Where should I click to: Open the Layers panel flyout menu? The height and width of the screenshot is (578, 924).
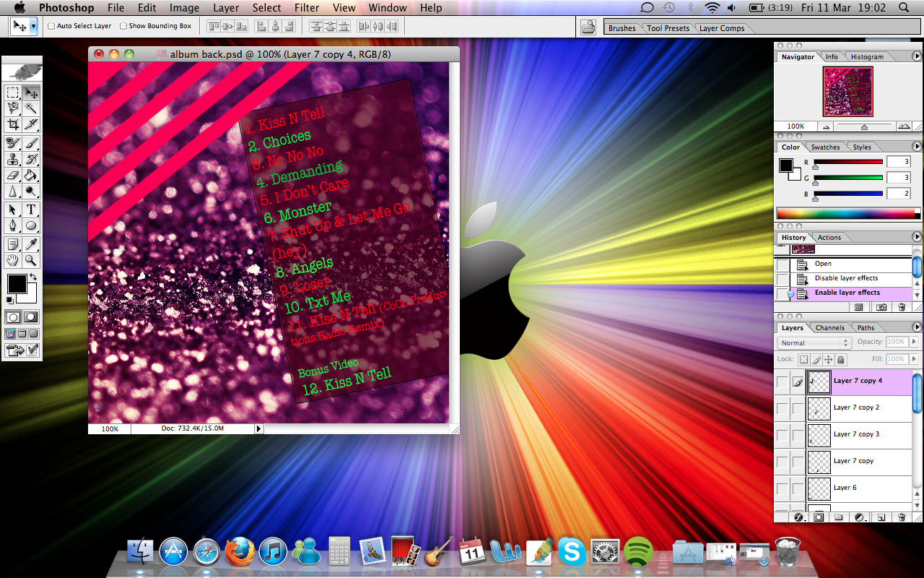click(917, 327)
